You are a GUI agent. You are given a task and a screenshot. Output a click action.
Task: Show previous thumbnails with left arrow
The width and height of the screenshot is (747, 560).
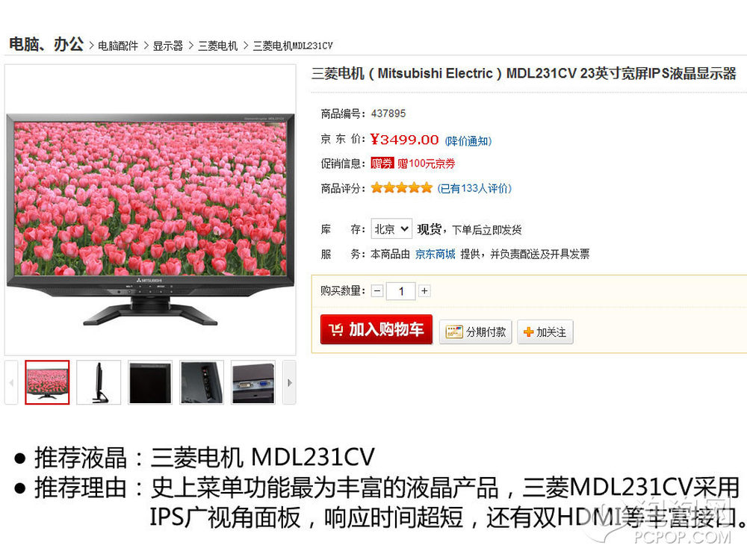point(11,382)
